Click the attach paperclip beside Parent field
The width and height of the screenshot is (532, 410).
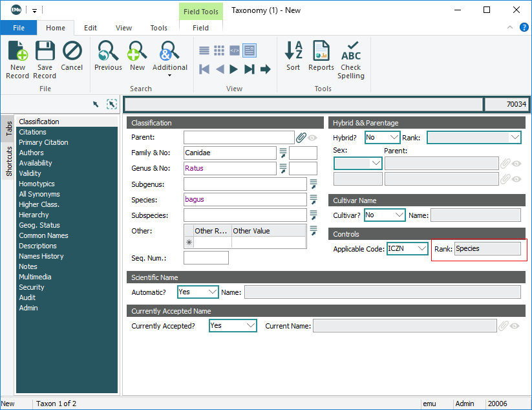[x=301, y=137]
